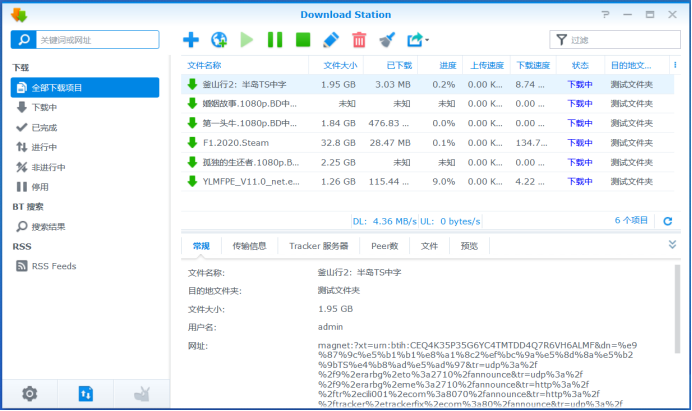Switch to the 文件 tab
692x411 pixels.
(x=429, y=246)
